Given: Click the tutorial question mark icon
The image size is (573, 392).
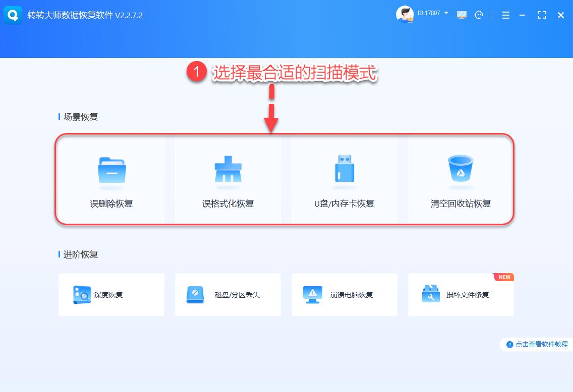Looking at the screenshot, I should (510, 344).
